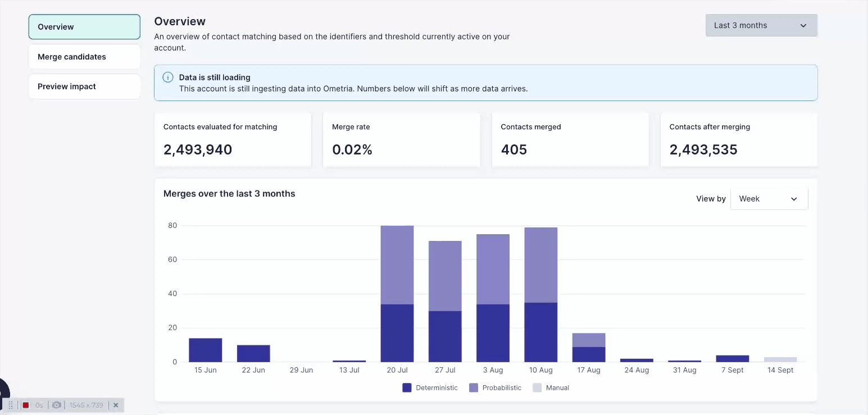The width and height of the screenshot is (868, 415).
Task: Click the Contacts evaluated for matching card
Action: pyautogui.click(x=233, y=139)
